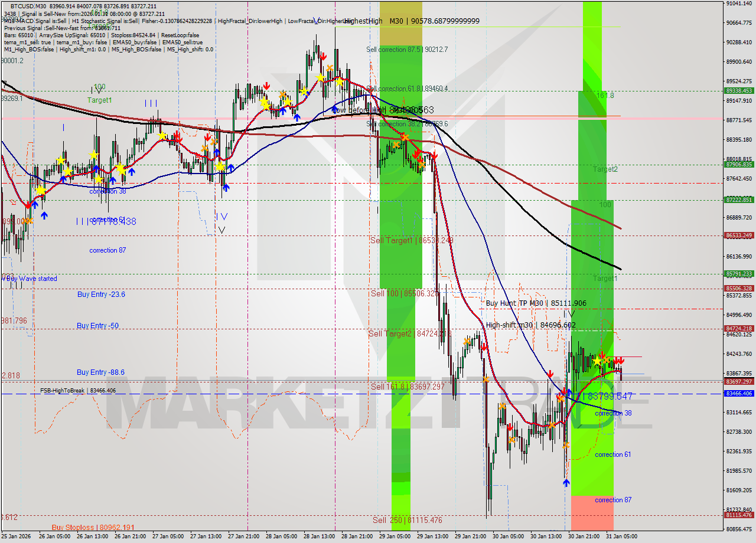Click the Buy Entry -88.6 label

[100, 372]
